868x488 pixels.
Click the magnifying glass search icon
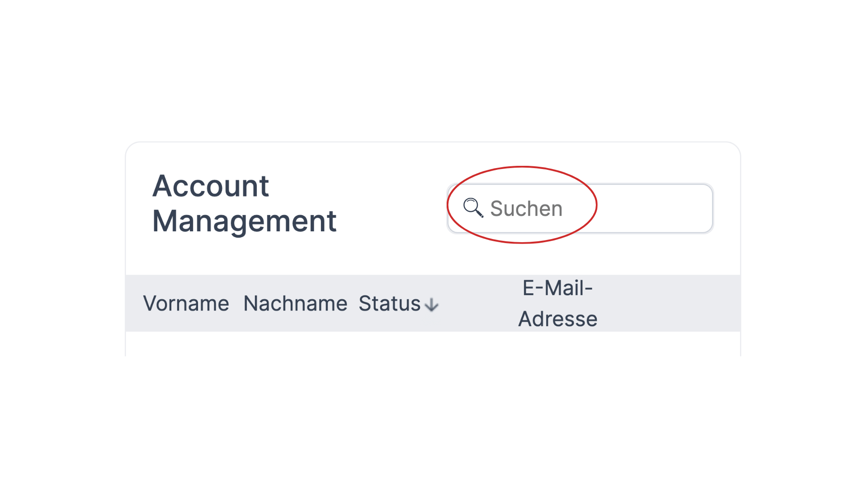(473, 208)
